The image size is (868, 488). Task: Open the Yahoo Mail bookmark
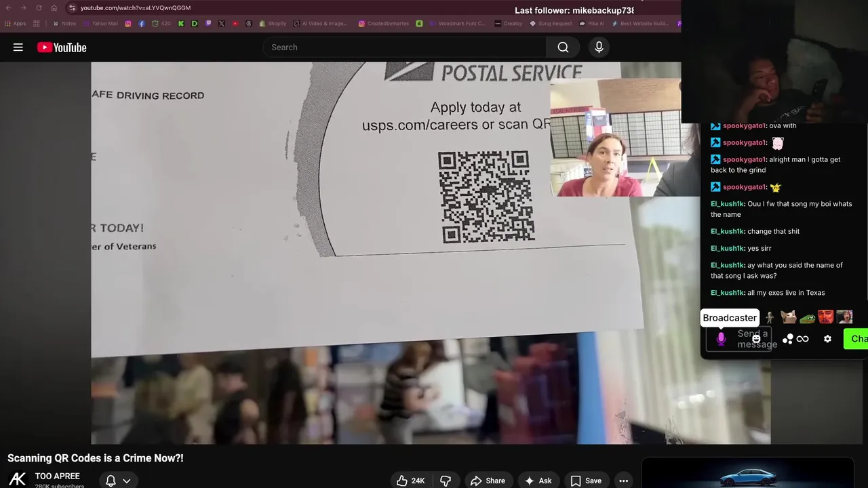tap(100, 24)
